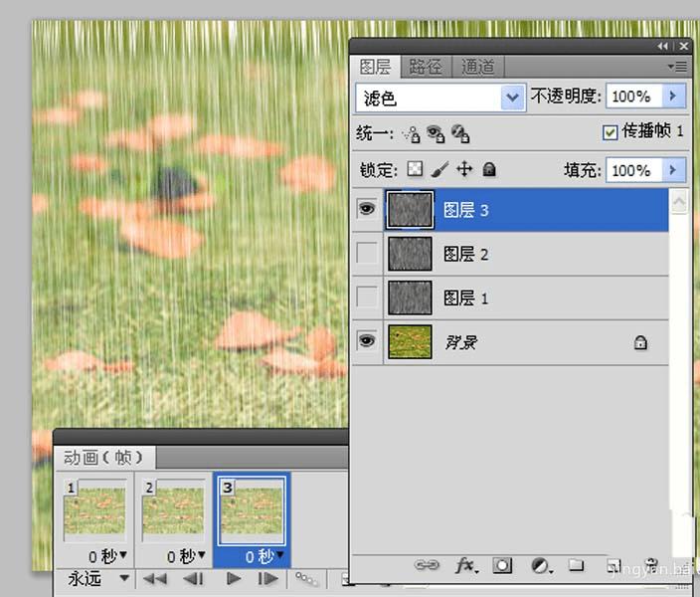Lock position move icon
Screen dimensions: 700x597
pos(464,169)
